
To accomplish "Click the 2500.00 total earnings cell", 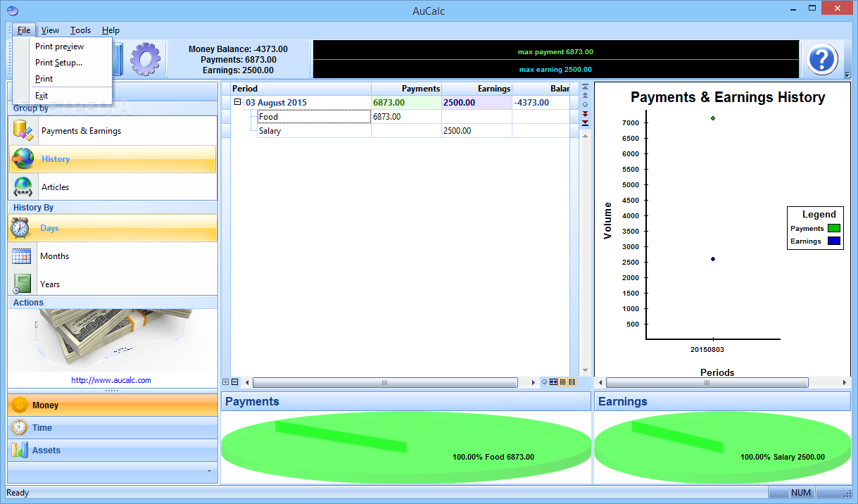I will click(477, 103).
